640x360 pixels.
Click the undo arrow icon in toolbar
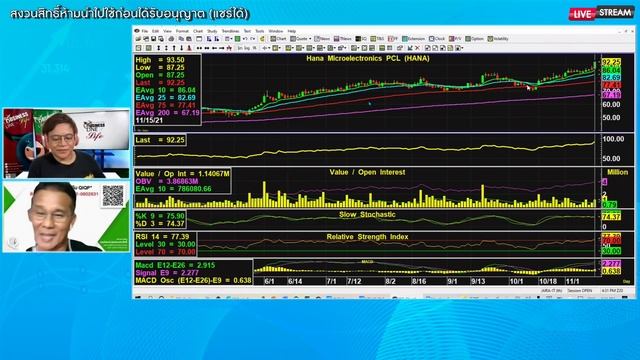point(245,39)
